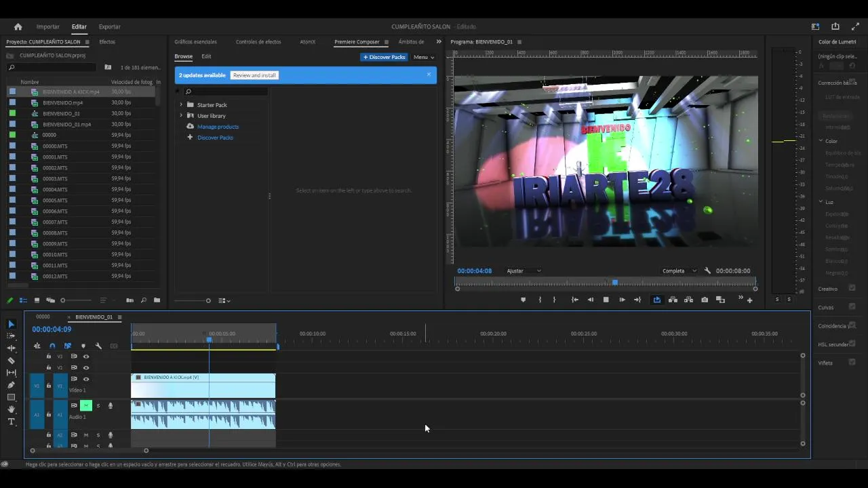Adjust Premiere Composer thumbnail size slider
Image resolution: width=868 pixels, height=488 pixels.
pos(208,300)
